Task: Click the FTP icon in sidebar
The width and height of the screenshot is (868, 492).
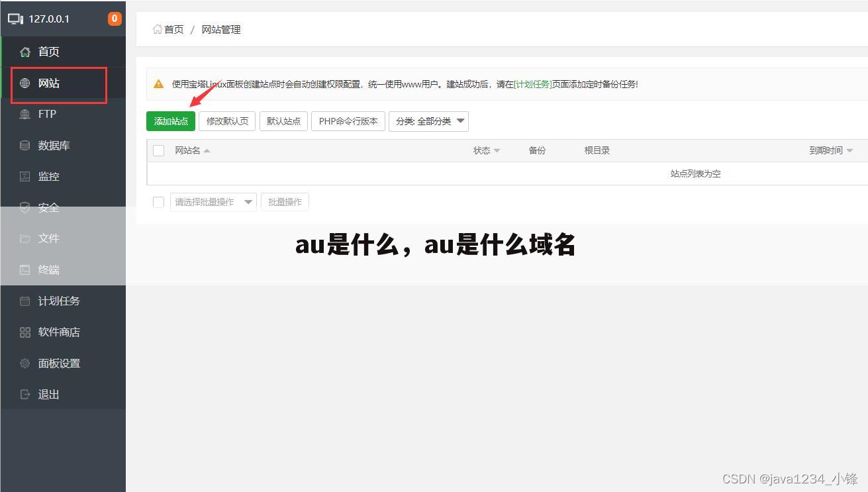Action: click(25, 115)
